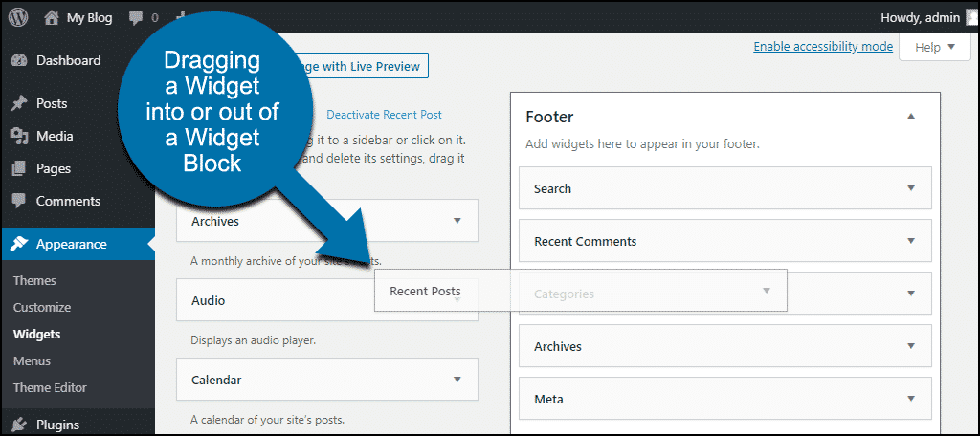Screen dimensions: 980x436
Task: Click 'Displays an audio player.' text
Action: click(x=253, y=341)
